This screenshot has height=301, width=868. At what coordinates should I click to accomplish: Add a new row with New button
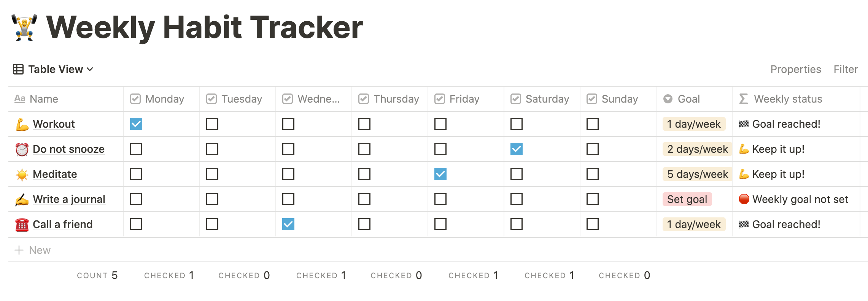click(x=33, y=250)
